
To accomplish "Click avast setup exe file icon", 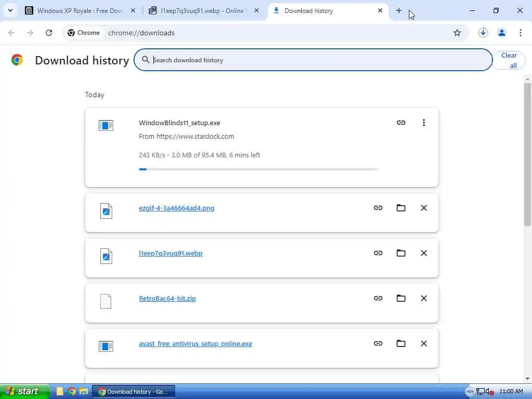I will (106, 346).
